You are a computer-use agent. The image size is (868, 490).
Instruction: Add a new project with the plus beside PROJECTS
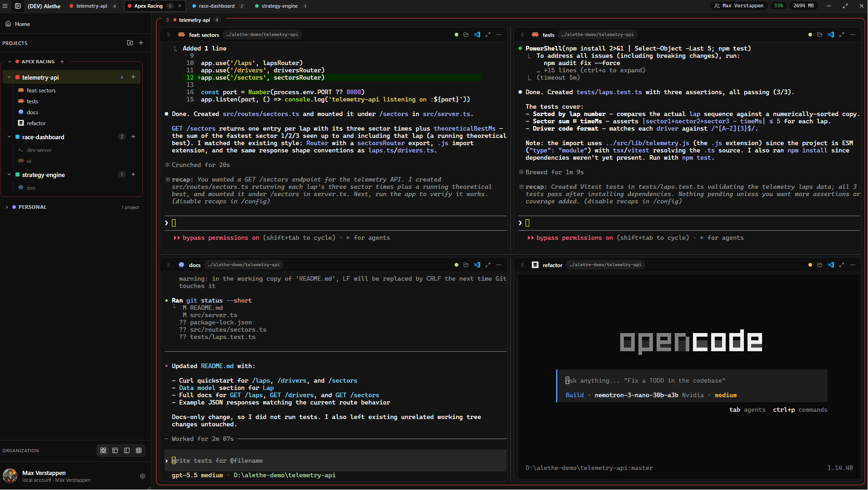click(141, 43)
